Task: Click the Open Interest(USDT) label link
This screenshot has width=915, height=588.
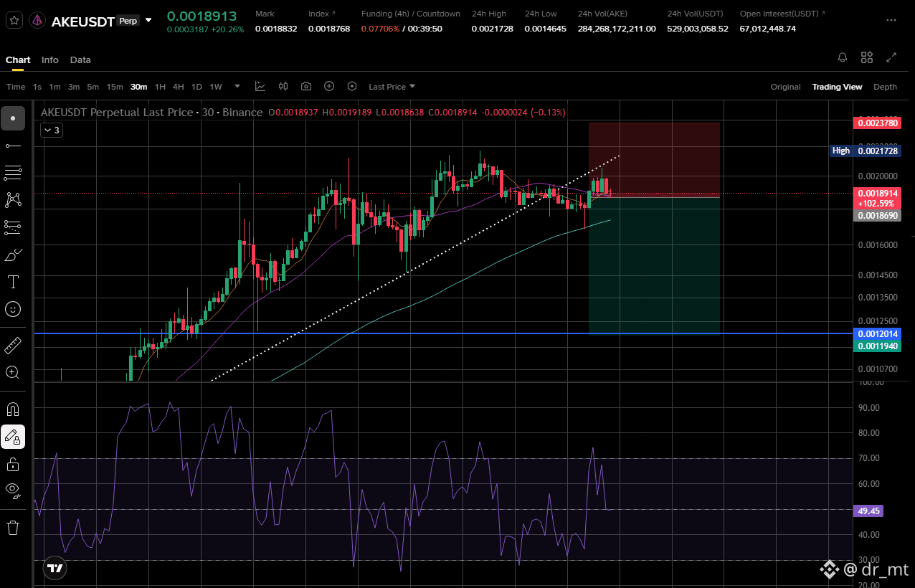Action: [782, 14]
